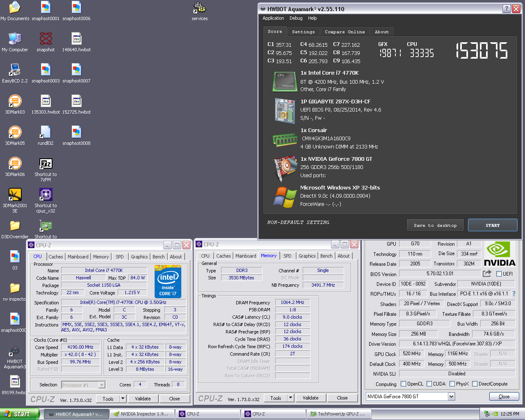Toggle CUDA checkbox in GPU-Z

[x=429, y=384]
